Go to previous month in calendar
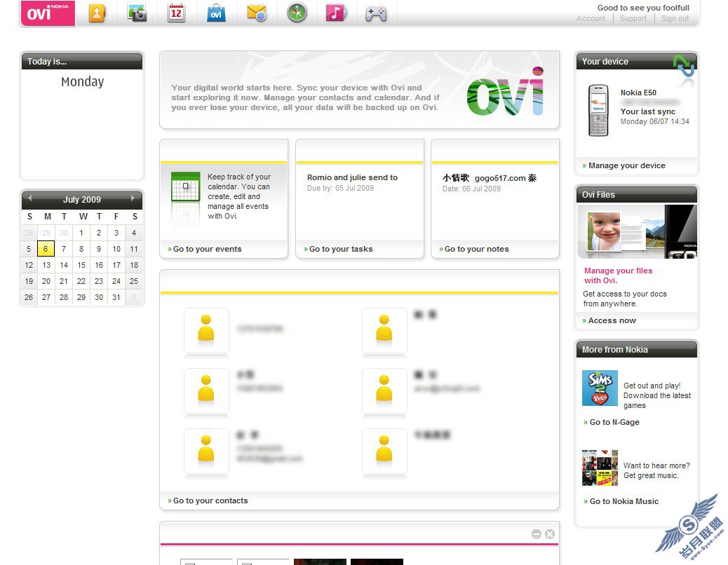This screenshot has height=565, width=728. (x=29, y=198)
